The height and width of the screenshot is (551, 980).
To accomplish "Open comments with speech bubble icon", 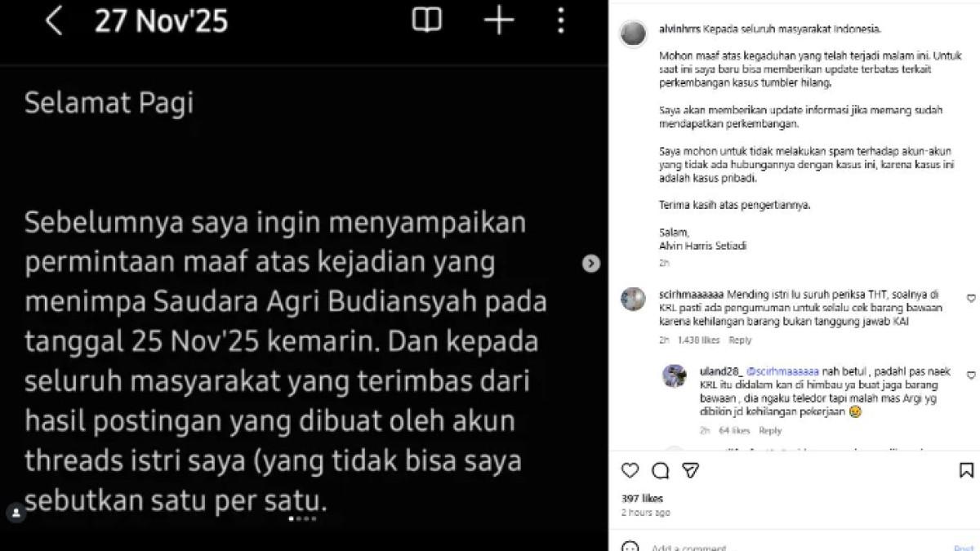I will (x=661, y=470).
